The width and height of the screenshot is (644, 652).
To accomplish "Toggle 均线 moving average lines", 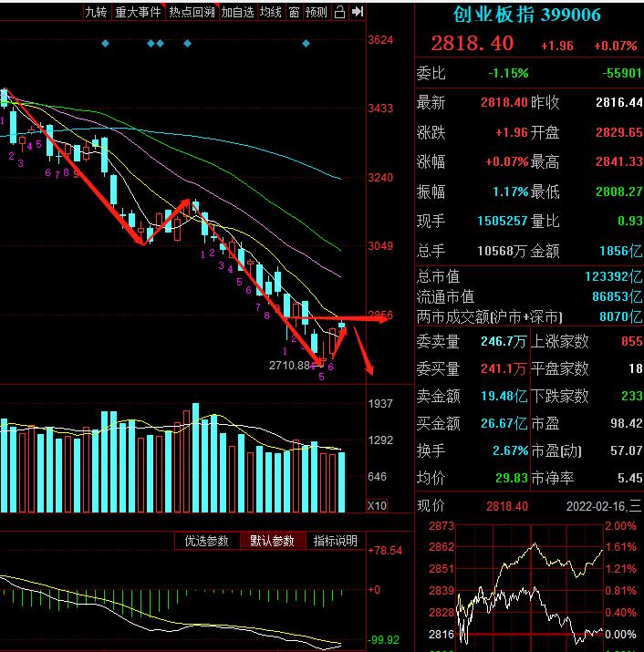I will tap(270, 12).
